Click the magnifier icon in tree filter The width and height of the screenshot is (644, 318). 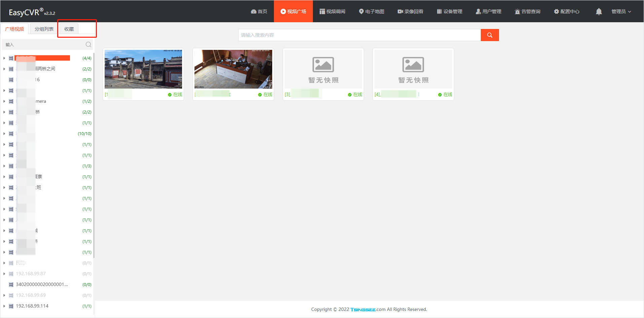88,44
